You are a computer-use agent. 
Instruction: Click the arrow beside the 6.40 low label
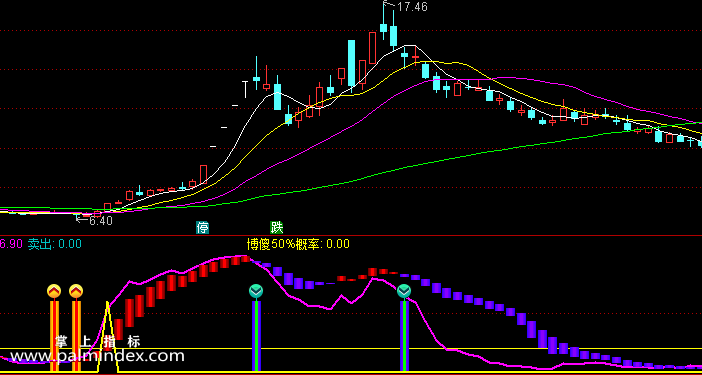(x=82, y=219)
